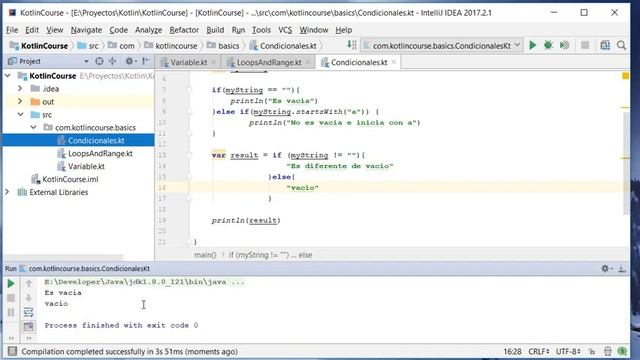Select LoopsAndRange.kt in project tree
Viewport: 640px width, 360px height.
(x=100, y=153)
